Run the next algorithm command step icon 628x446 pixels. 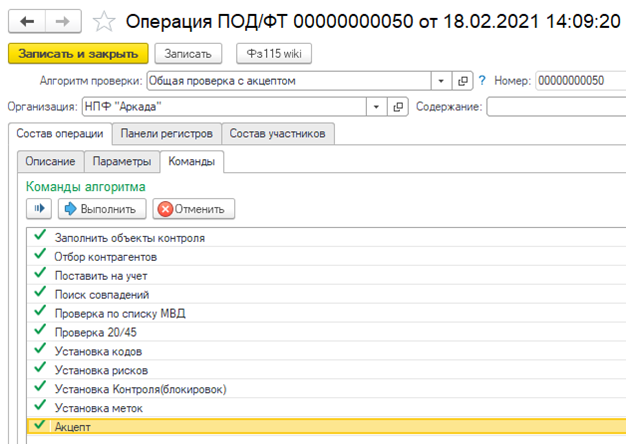click(x=39, y=209)
